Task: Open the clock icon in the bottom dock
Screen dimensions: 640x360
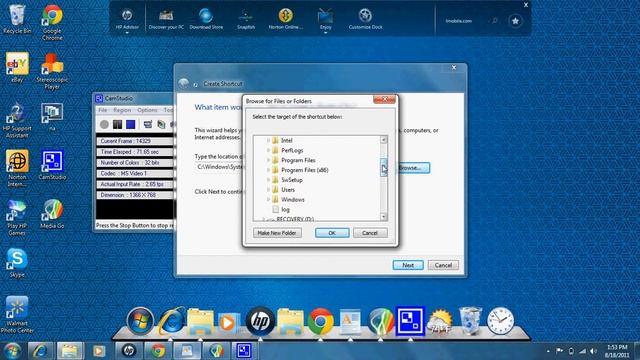Action: point(500,321)
